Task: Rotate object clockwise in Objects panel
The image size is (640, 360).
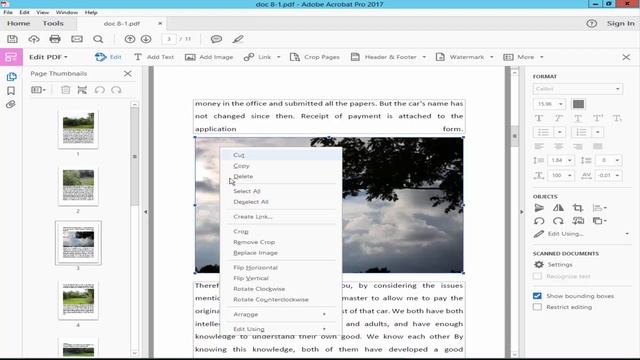Action: pos(558,221)
